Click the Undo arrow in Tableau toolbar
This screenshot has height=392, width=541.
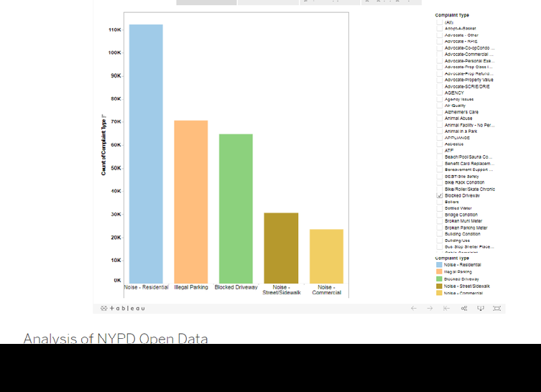[414, 308]
